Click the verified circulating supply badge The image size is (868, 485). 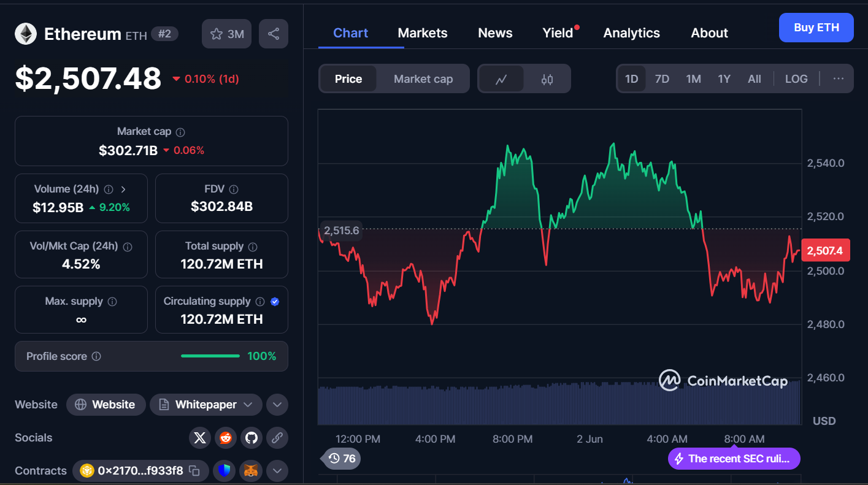tap(275, 302)
